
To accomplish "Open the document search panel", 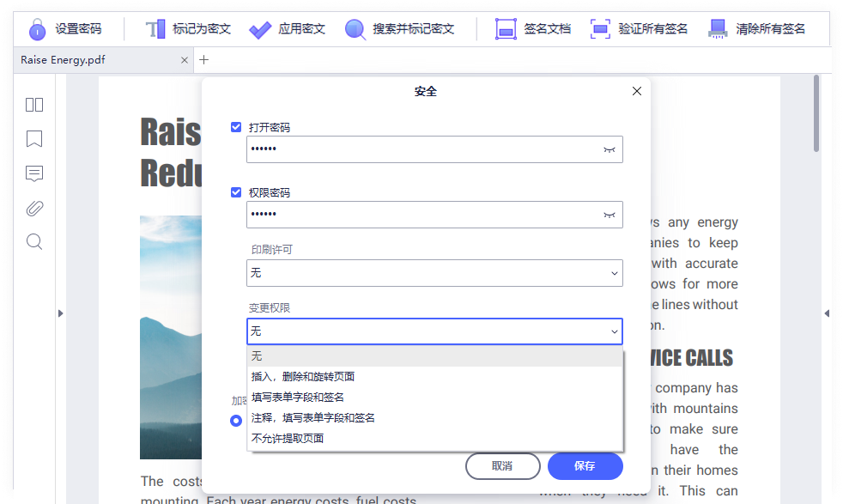I will tap(33, 241).
